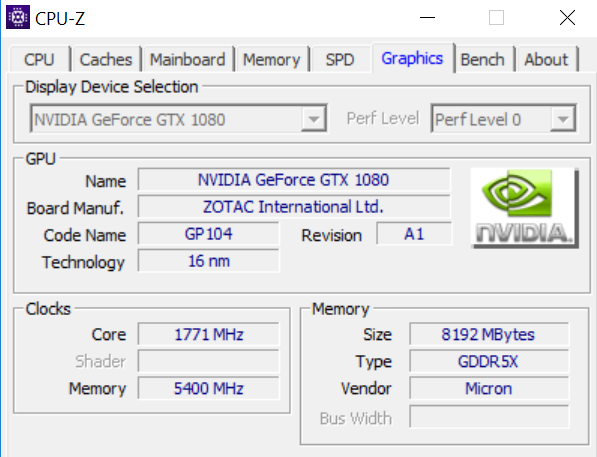Click the Perf Level combo box arrow
The height and width of the screenshot is (457, 597).
(563, 119)
